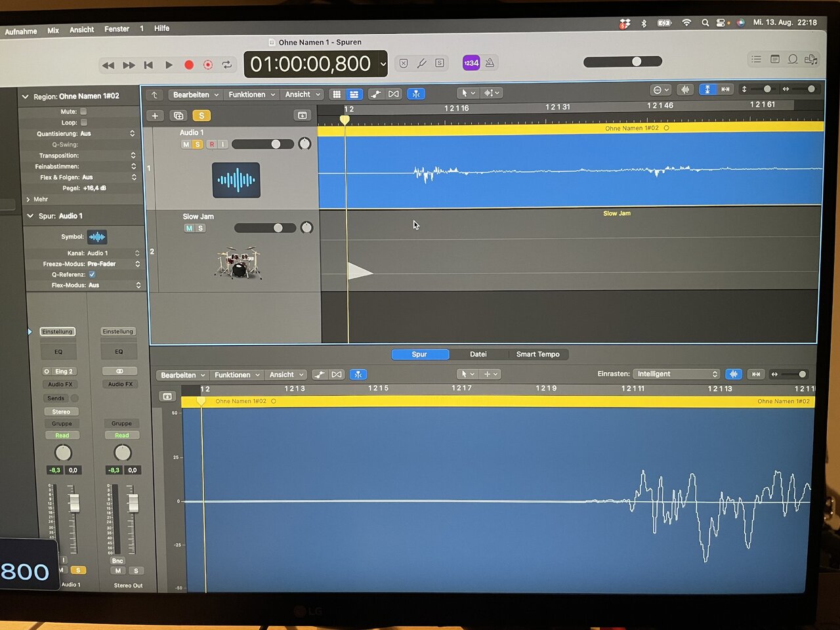
Task: Switch to the Spur editor tab
Action: [420, 354]
